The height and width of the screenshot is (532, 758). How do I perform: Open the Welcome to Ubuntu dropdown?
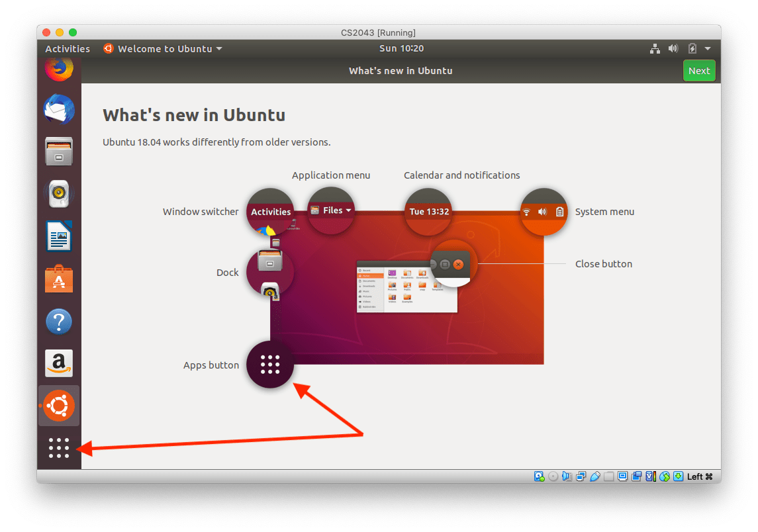(x=162, y=48)
